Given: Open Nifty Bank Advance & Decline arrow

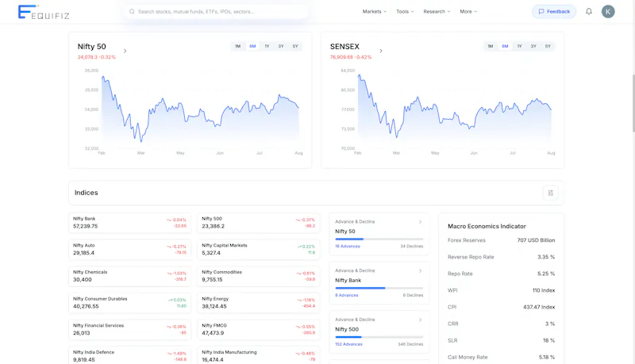Looking at the screenshot, I should pos(420,270).
